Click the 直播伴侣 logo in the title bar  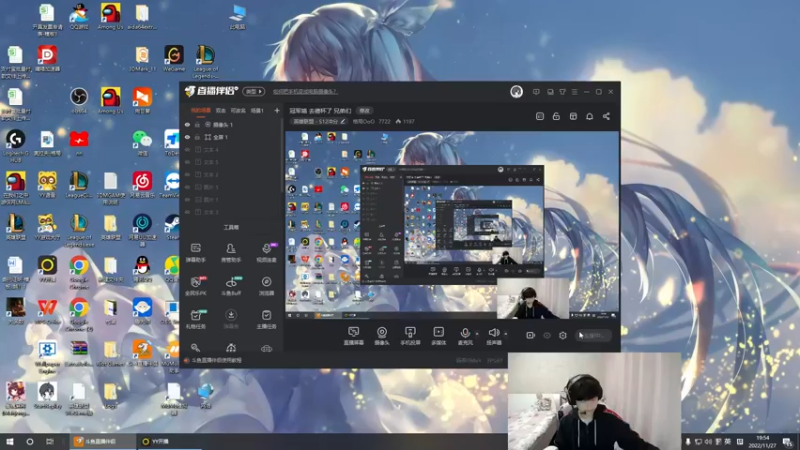click(x=211, y=91)
